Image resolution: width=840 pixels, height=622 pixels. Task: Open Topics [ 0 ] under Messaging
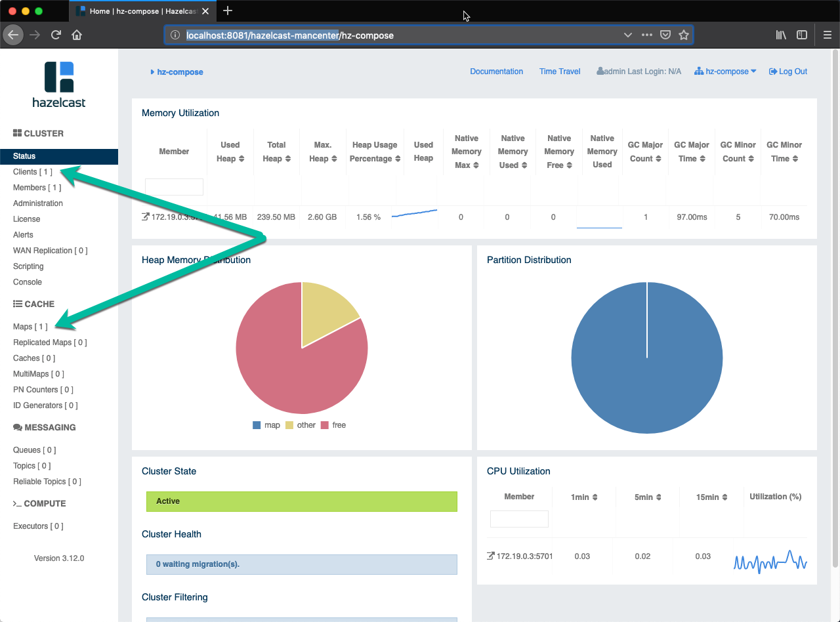[x=32, y=466]
